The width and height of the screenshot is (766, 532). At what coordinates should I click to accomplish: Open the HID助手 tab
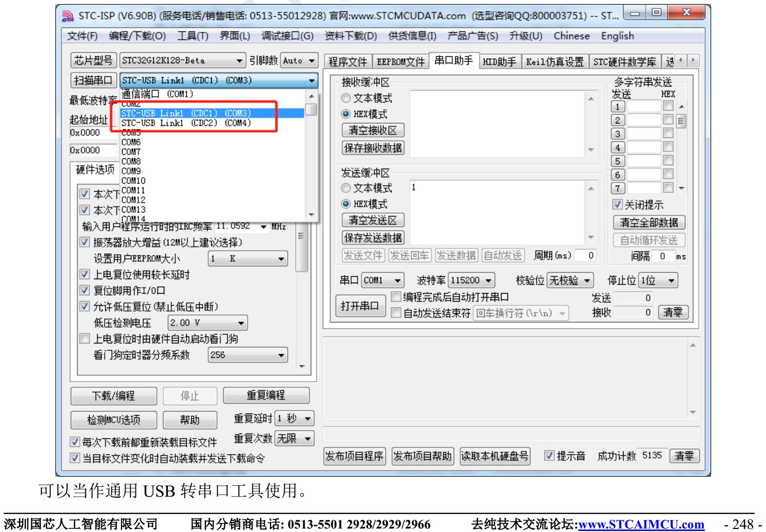pyautogui.click(x=500, y=62)
